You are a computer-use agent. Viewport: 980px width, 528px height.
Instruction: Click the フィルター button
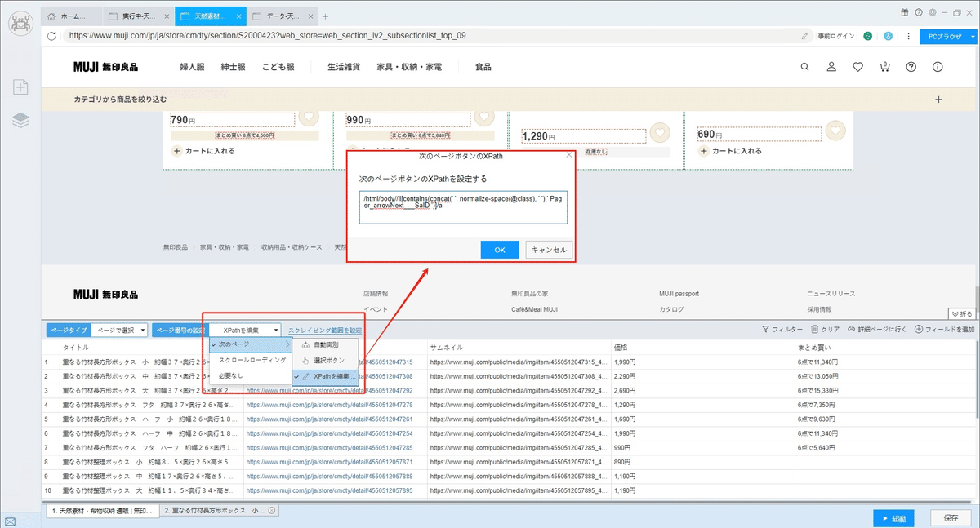pyautogui.click(x=782, y=330)
